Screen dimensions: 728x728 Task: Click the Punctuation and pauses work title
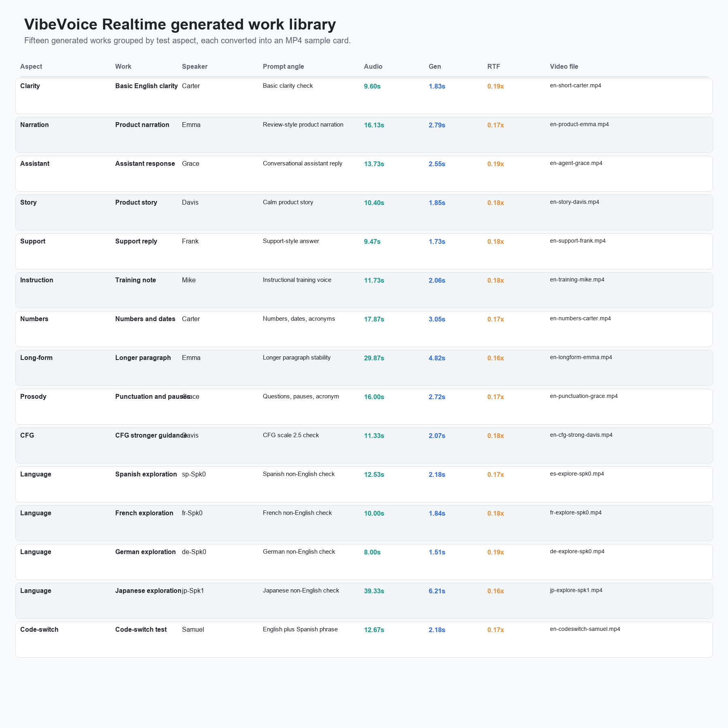(152, 397)
